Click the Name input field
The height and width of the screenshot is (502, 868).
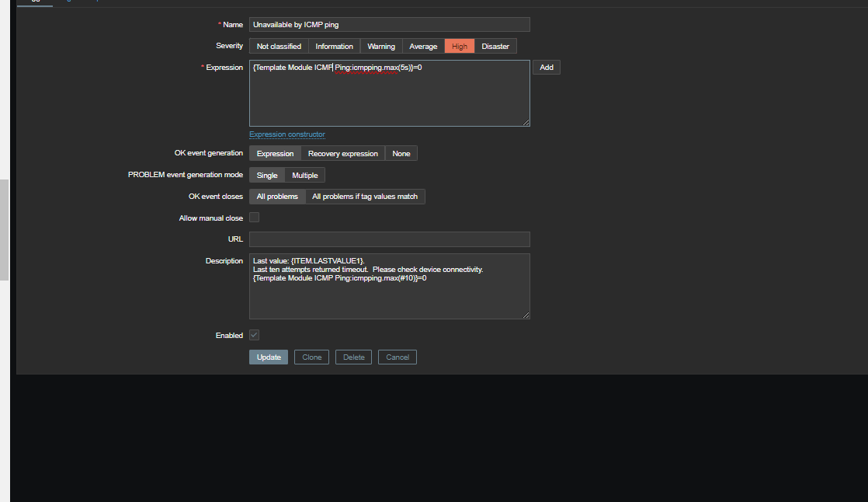click(x=389, y=25)
